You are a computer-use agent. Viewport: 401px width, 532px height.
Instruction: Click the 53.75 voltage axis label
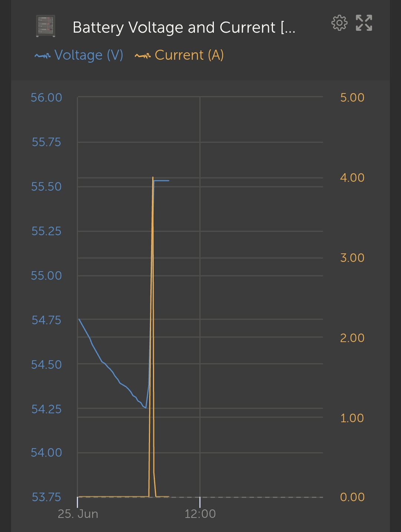tap(46, 497)
